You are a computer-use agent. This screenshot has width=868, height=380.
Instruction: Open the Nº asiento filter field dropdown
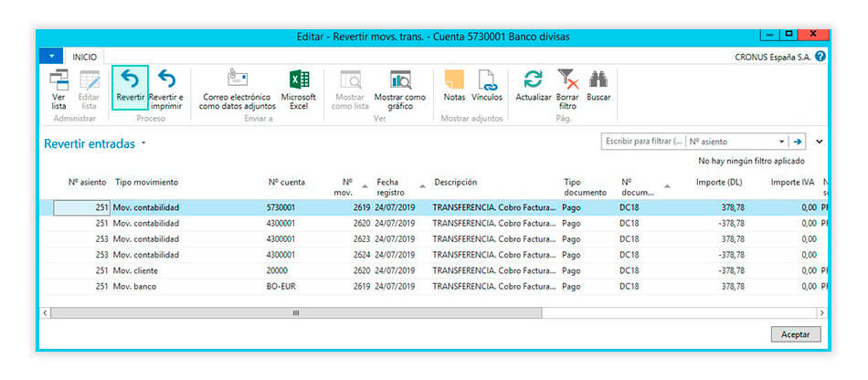(781, 142)
